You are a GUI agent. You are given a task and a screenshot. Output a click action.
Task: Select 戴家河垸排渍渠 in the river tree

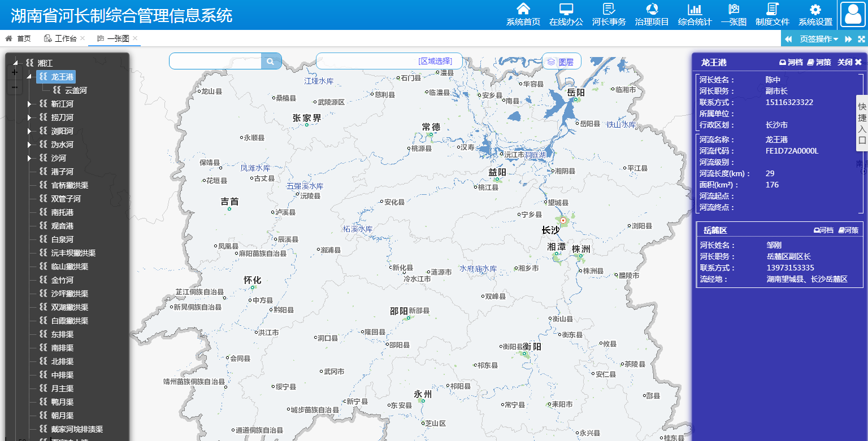pyautogui.click(x=77, y=429)
